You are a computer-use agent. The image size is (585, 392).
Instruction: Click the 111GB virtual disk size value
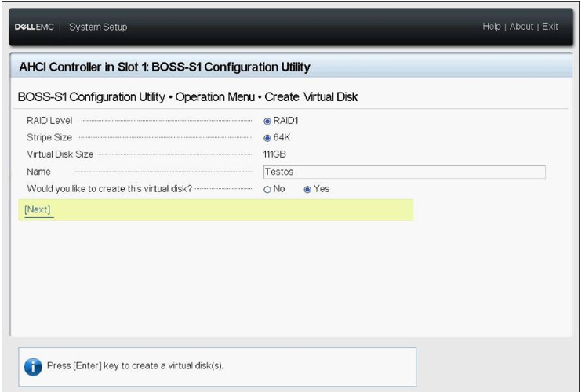(274, 154)
